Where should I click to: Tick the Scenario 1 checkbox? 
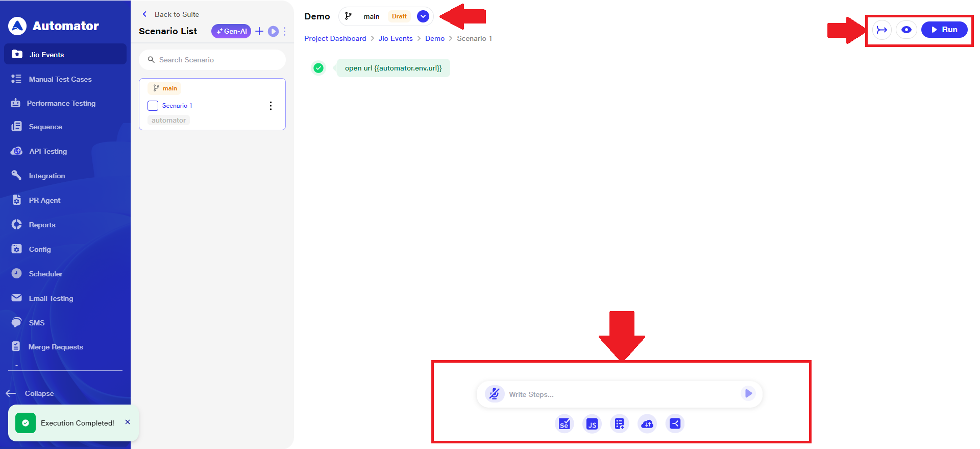153,106
